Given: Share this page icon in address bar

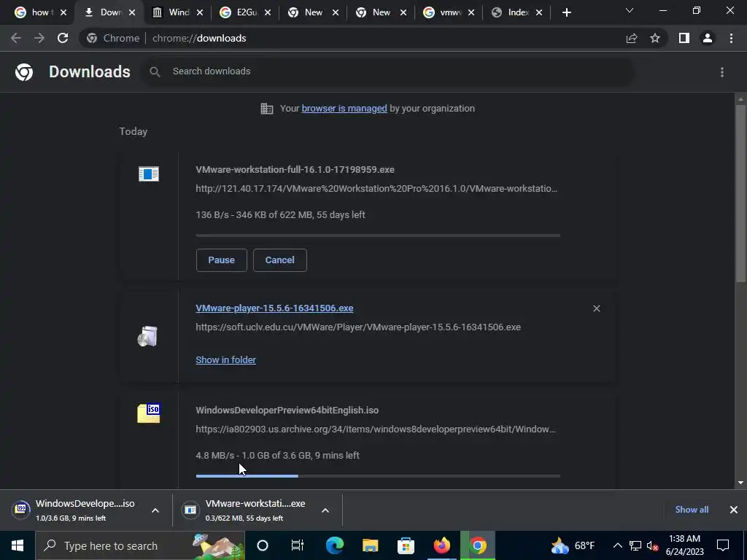Looking at the screenshot, I should (x=632, y=38).
